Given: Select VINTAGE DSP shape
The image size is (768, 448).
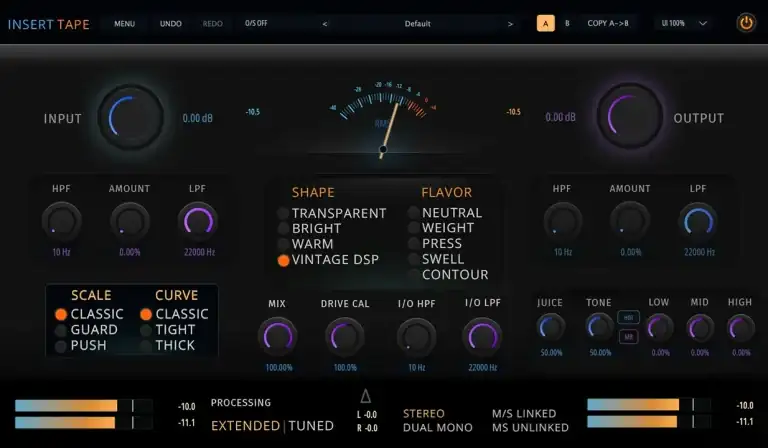Looking at the screenshot, I should tap(329, 259).
